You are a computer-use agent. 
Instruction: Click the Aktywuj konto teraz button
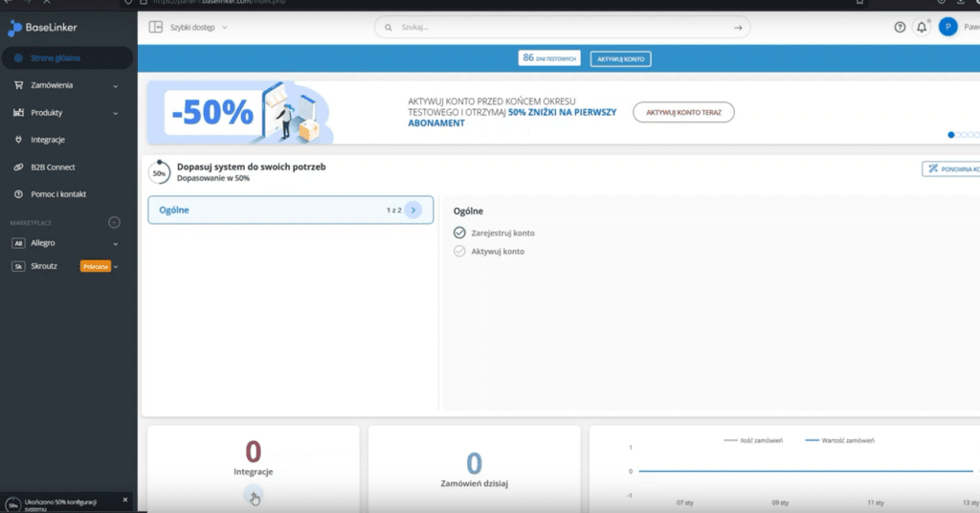(x=683, y=113)
